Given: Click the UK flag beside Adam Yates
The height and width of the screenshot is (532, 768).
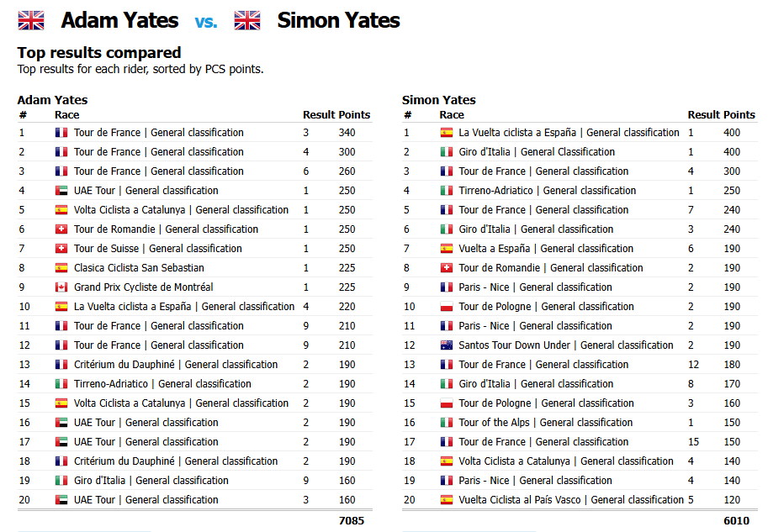Looking at the screenshot, I should (x=30, y=19).
